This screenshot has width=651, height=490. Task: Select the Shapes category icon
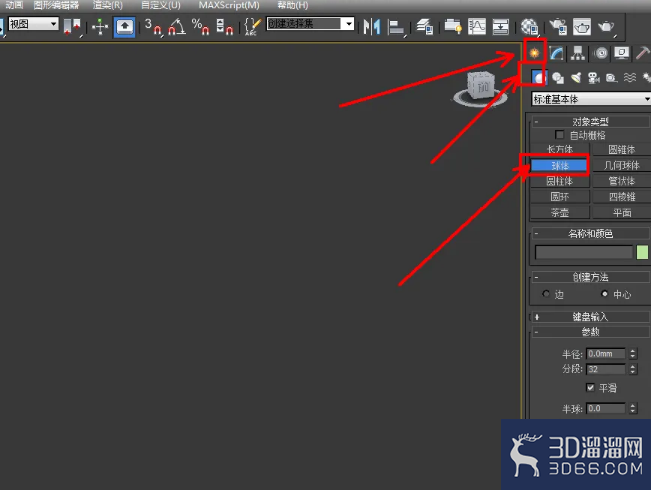pos(558,78)
